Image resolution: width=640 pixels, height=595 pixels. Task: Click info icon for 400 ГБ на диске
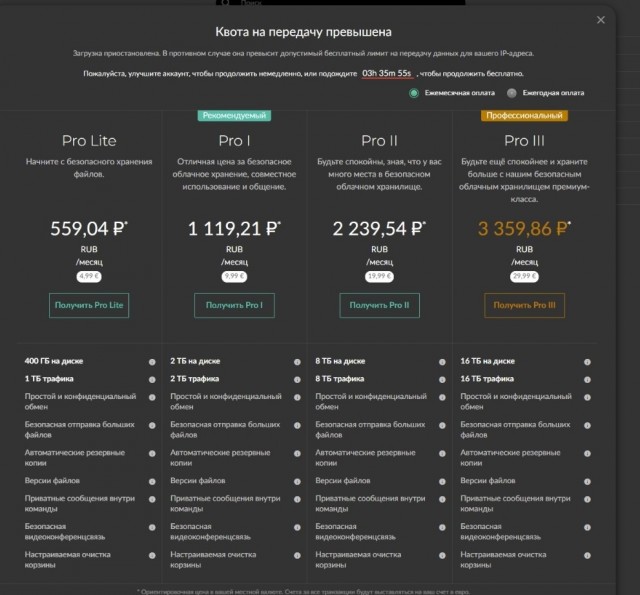pos(152,362)
